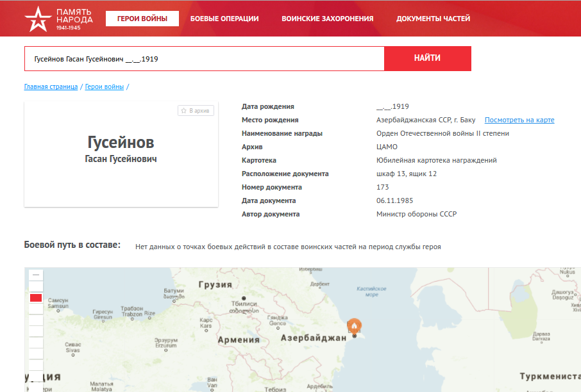Image resolution: width=581 pixels, height=392 pixels.
Task: Click the white star logo icon
Action: [x=38, y=19]
